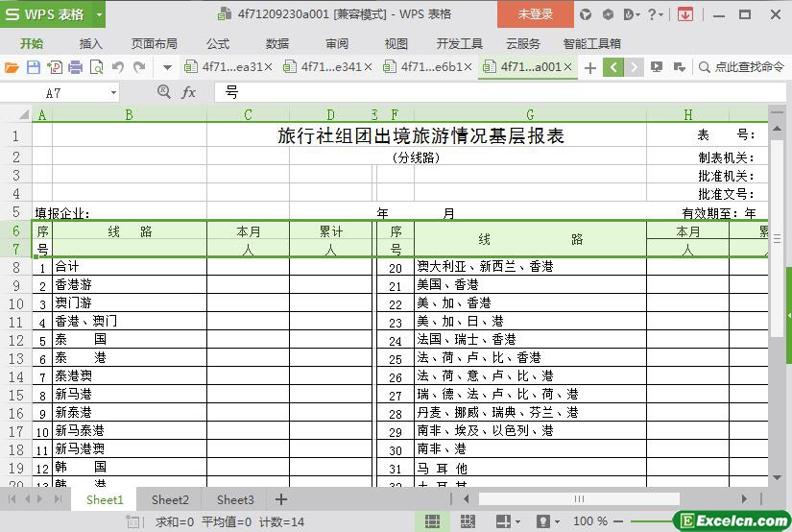The width and height of the screenshot is (792, 532).
Task: Switch to normal view in status bar
Action: point(432,521)
